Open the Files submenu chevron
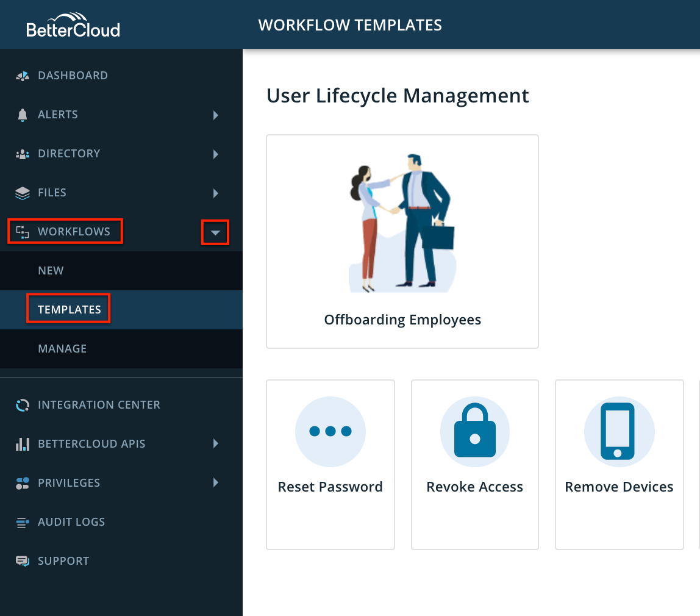Screen dimensions: 700x616 coord(215,193)
